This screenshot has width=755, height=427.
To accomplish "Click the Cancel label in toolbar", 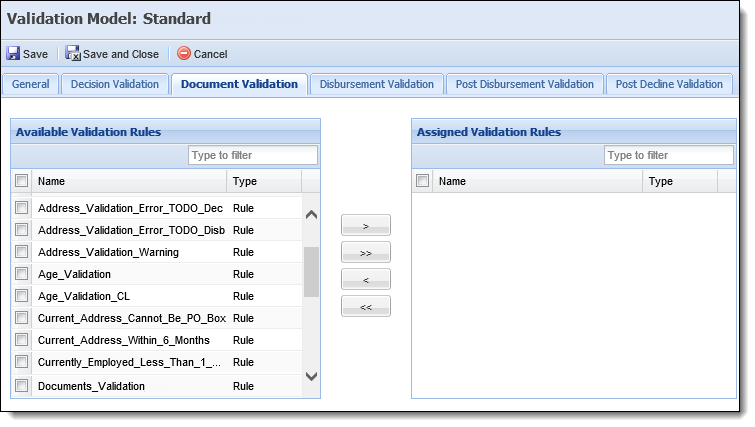I will pyautogui.click(x=210, y=54).
